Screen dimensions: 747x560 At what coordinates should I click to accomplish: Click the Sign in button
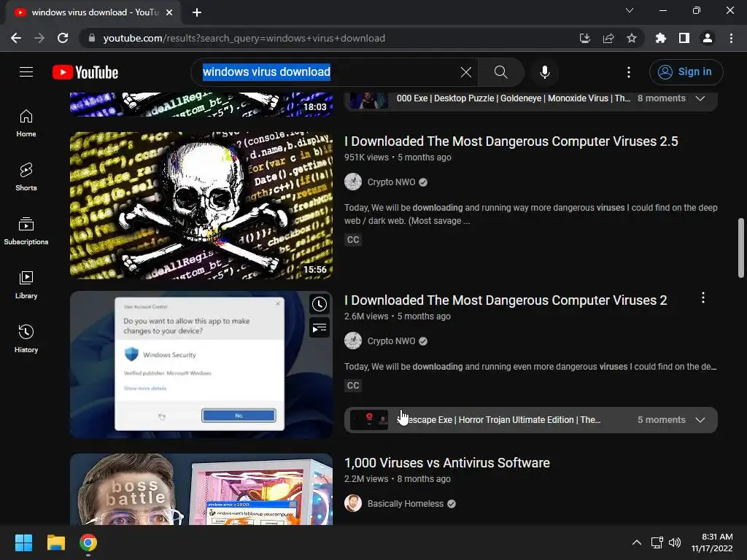(686, 72)
